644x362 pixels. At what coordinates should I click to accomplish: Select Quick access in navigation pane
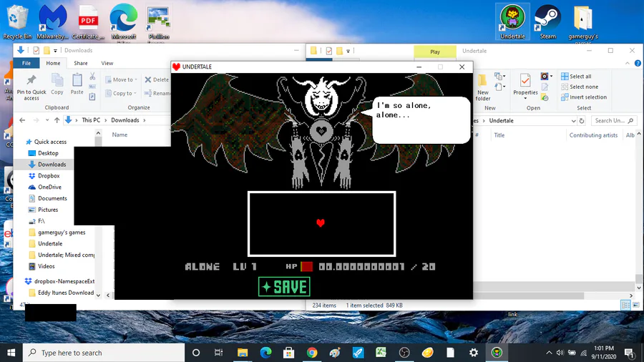click(x=50, y=142)
